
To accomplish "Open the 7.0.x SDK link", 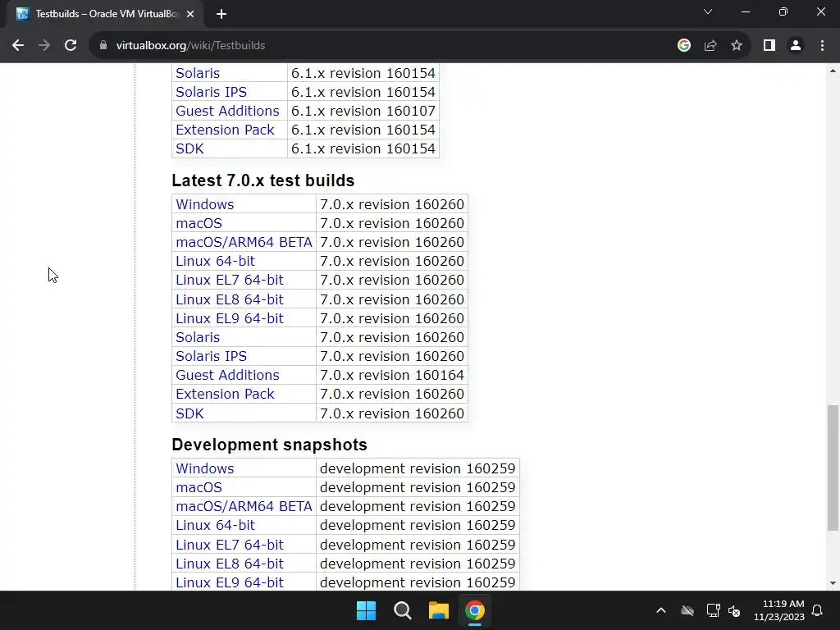I will click(x=189, y=413).
